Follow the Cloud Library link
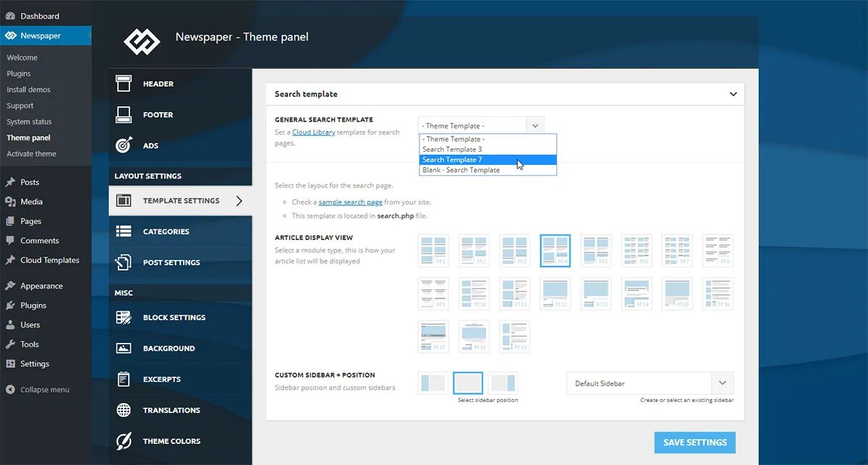This screenshot has width=868, height=465. pos(313,132)
